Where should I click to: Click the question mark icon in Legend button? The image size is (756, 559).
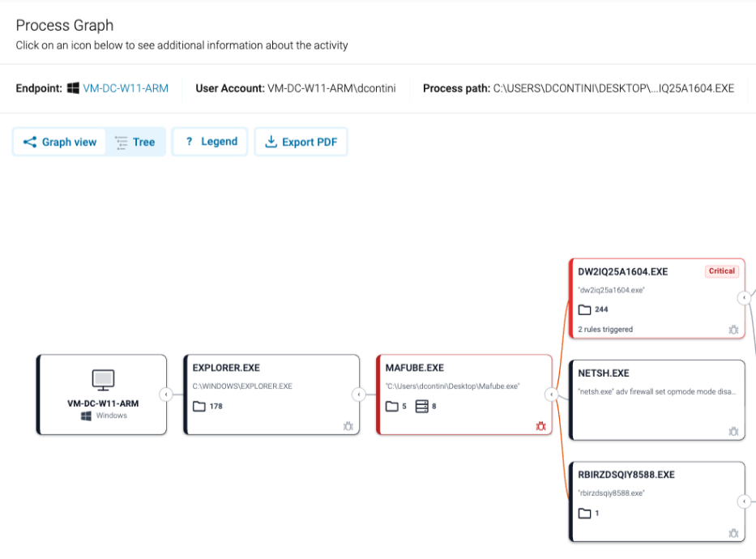pos(189,141)
